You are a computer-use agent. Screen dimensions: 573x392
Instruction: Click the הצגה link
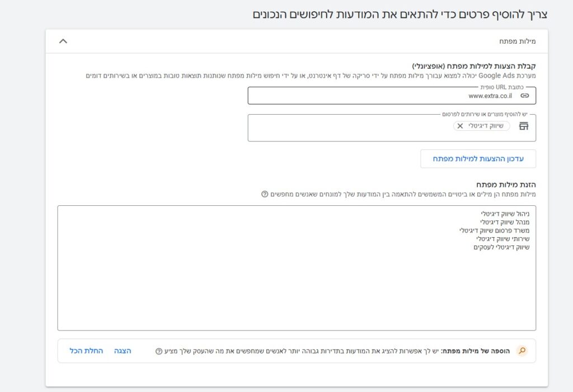click(x=123, y=351)
